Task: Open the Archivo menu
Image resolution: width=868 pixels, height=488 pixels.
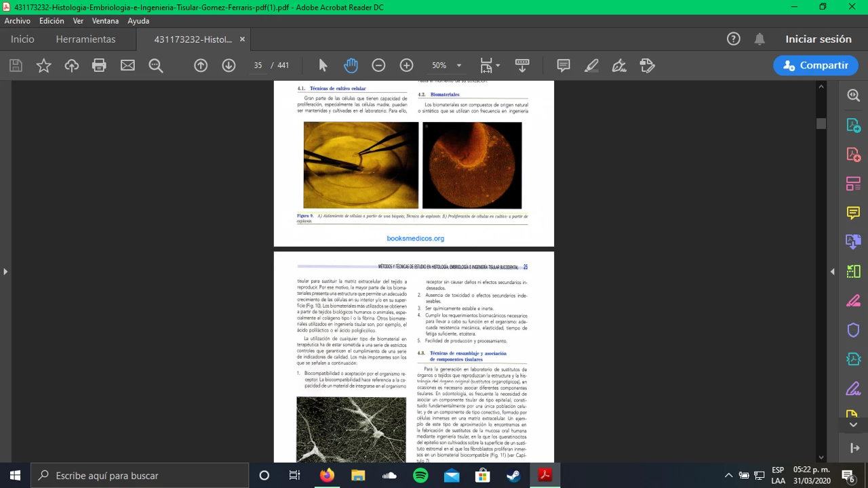Action: click(17, 21)
